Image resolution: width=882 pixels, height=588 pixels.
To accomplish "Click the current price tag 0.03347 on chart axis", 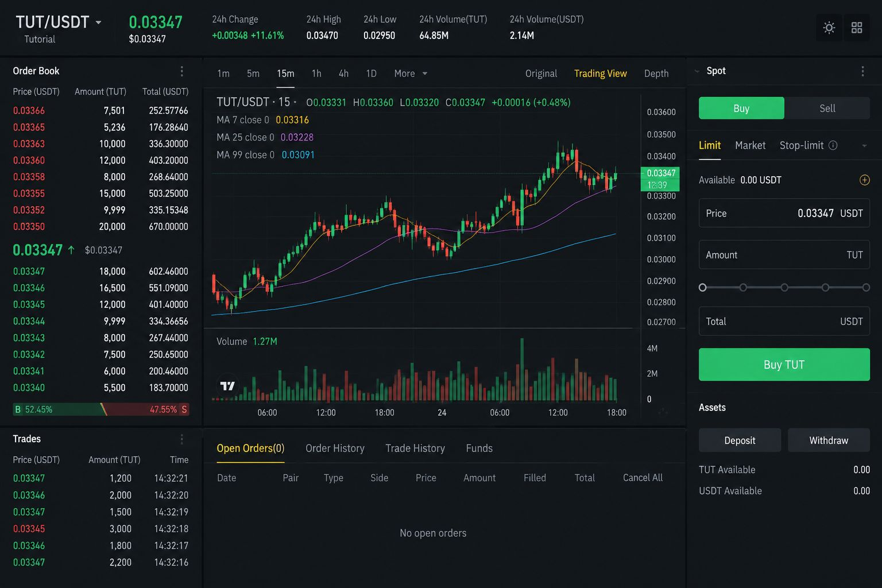I will (x=660, y=173).
